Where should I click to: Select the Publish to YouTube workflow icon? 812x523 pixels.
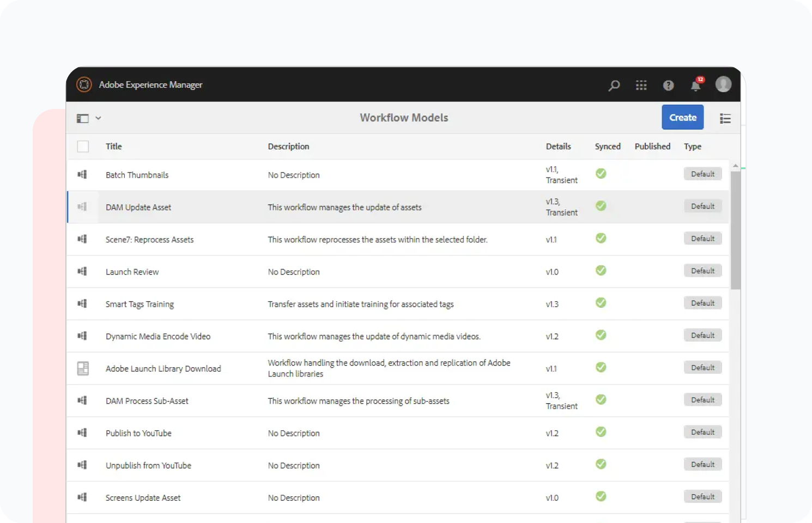tap(82, 433)
